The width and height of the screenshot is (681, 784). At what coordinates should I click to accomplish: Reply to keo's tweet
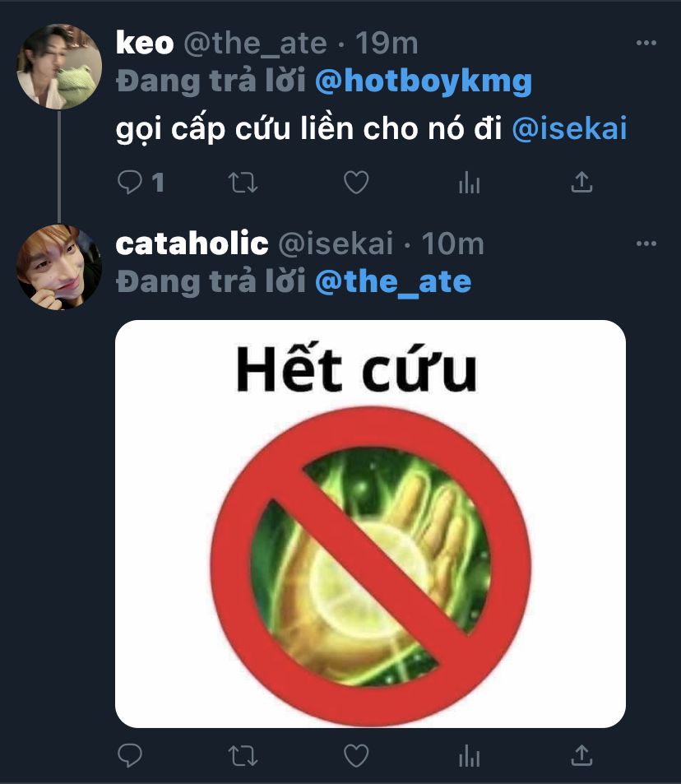(x=130, y=182)
